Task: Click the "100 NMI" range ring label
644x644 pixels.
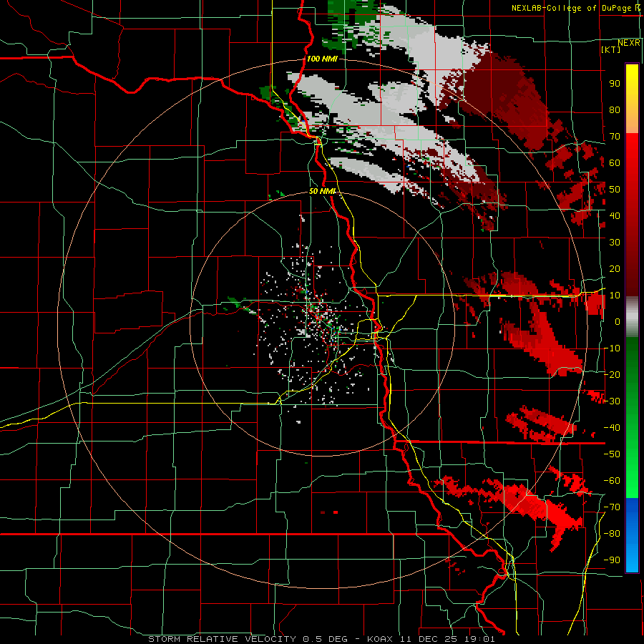Action: point(322,59)
